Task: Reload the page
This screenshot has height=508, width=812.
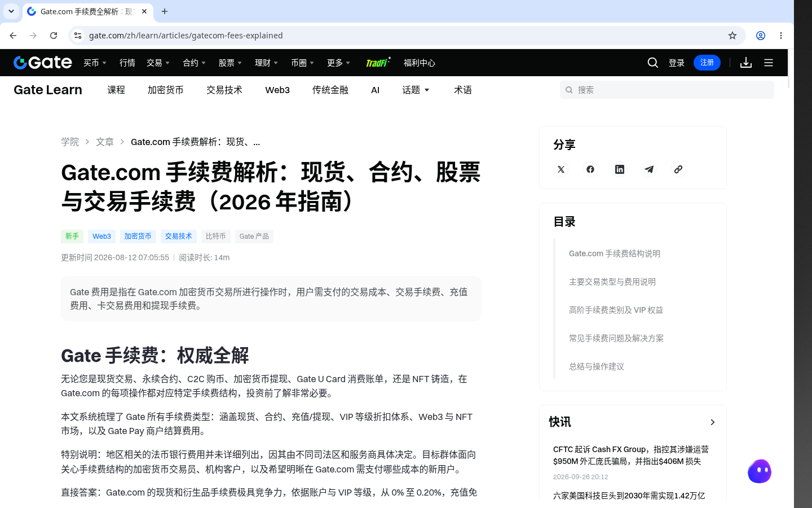Action: click(54, 36)
